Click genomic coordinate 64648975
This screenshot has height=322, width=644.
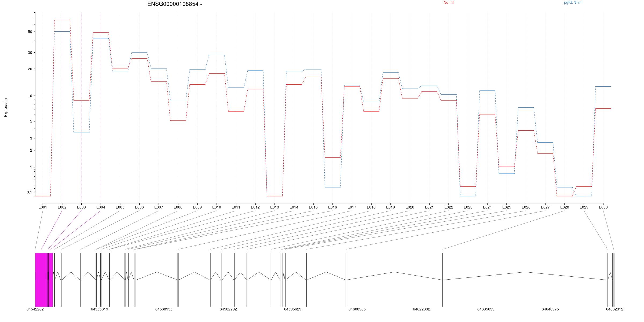point(550,309)
